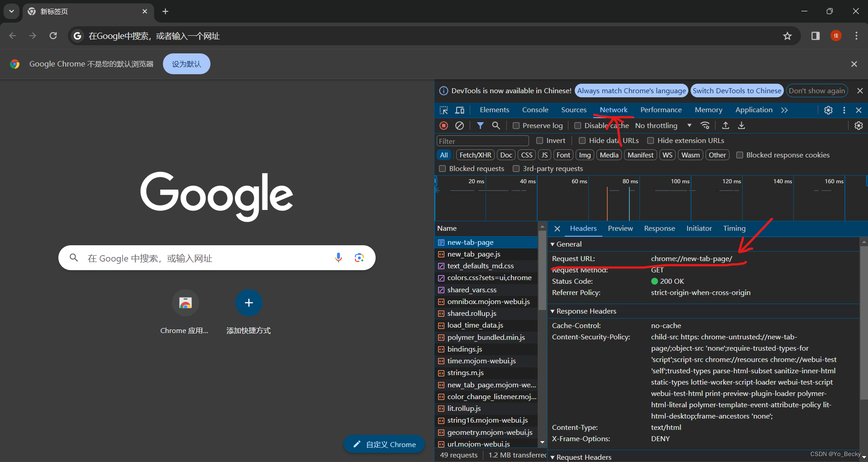
Task: Open the No throttling dropdown
Action: pos(663,125)
